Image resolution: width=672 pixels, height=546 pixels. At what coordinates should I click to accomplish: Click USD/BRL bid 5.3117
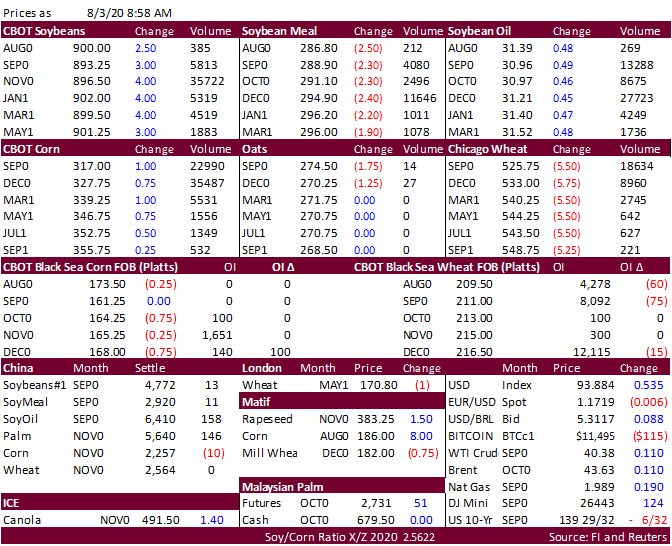(595, 419)
